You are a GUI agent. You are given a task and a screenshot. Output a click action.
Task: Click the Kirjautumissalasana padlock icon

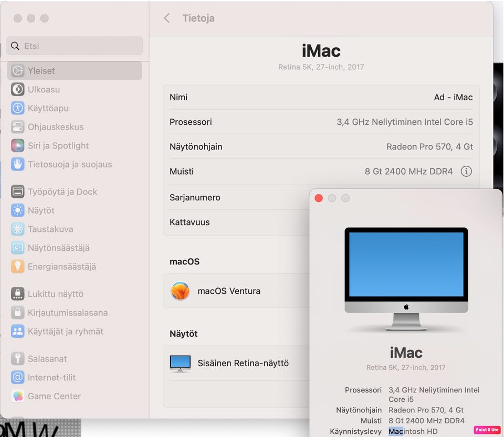pyautogui.click(x=18, y=313)
